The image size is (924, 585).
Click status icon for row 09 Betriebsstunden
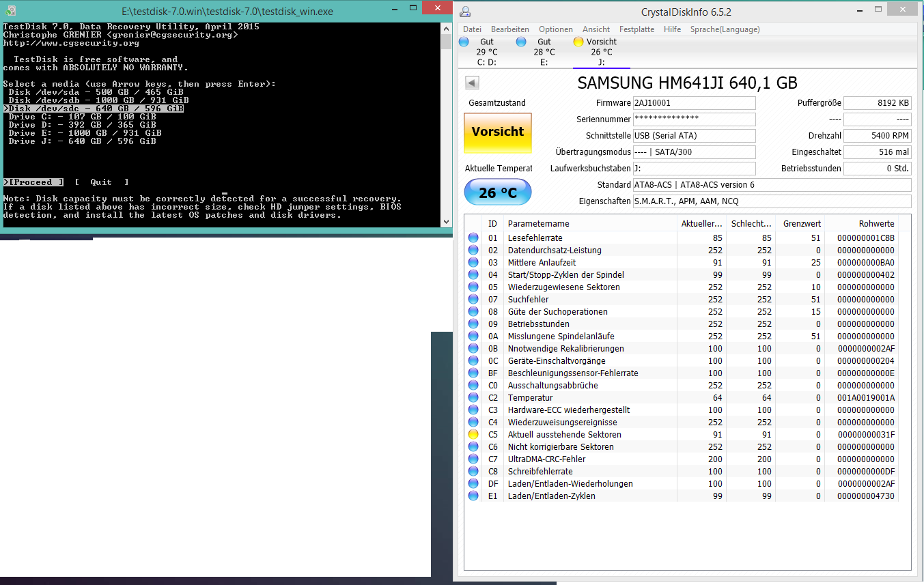473,324
